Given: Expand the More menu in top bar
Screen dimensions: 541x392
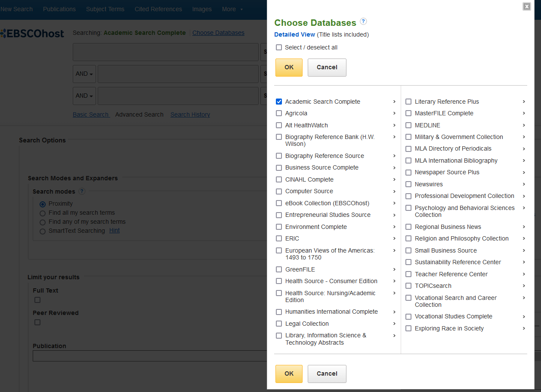Looking at the screenshot, I should [232, 9].
